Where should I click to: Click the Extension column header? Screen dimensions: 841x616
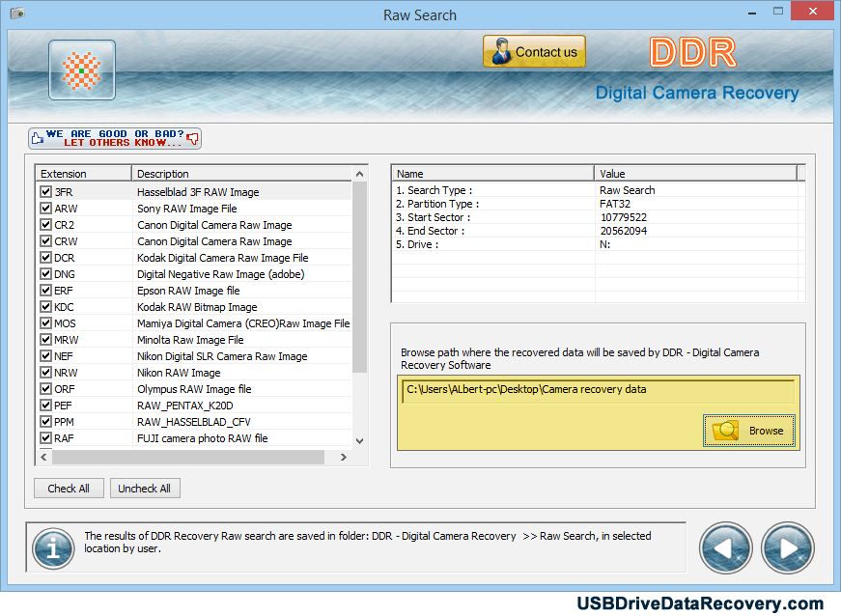coord(83,174)
